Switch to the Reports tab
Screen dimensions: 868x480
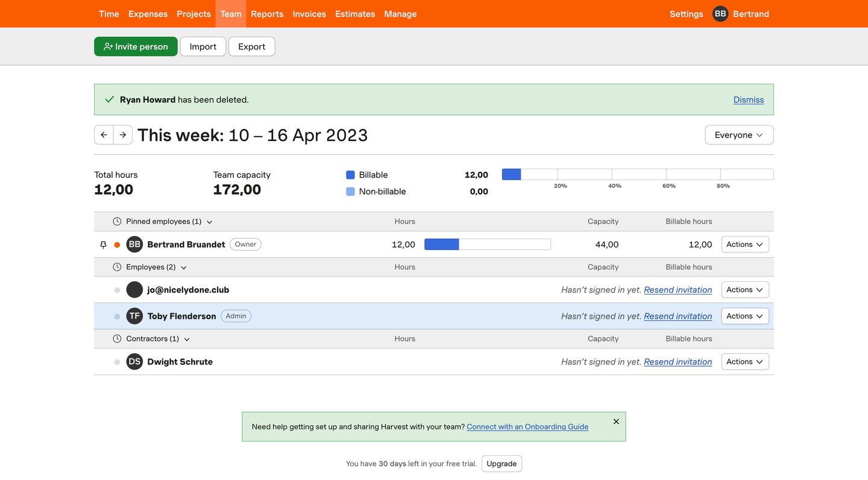(x=267, y=13)
